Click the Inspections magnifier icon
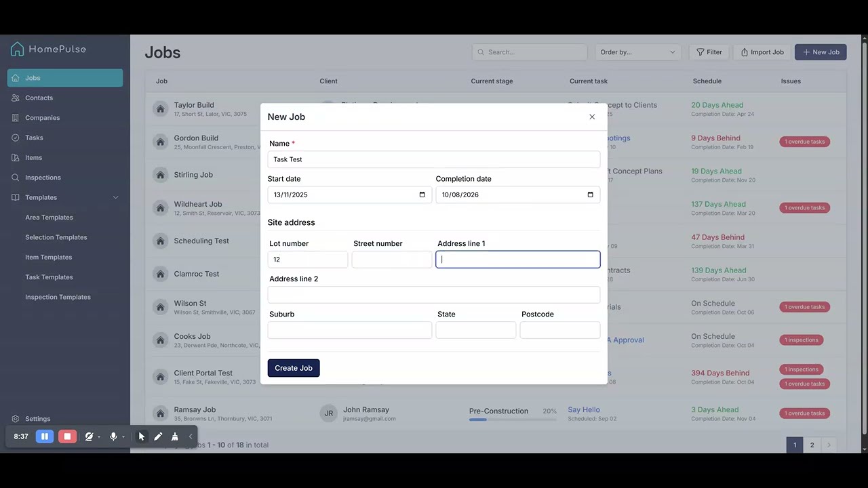This screenshot has width=868, height=488. coord(16,178)
